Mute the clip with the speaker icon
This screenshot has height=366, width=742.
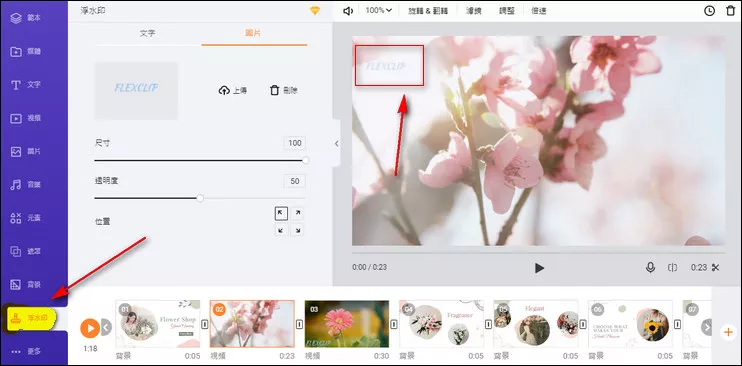coord(348,10)
